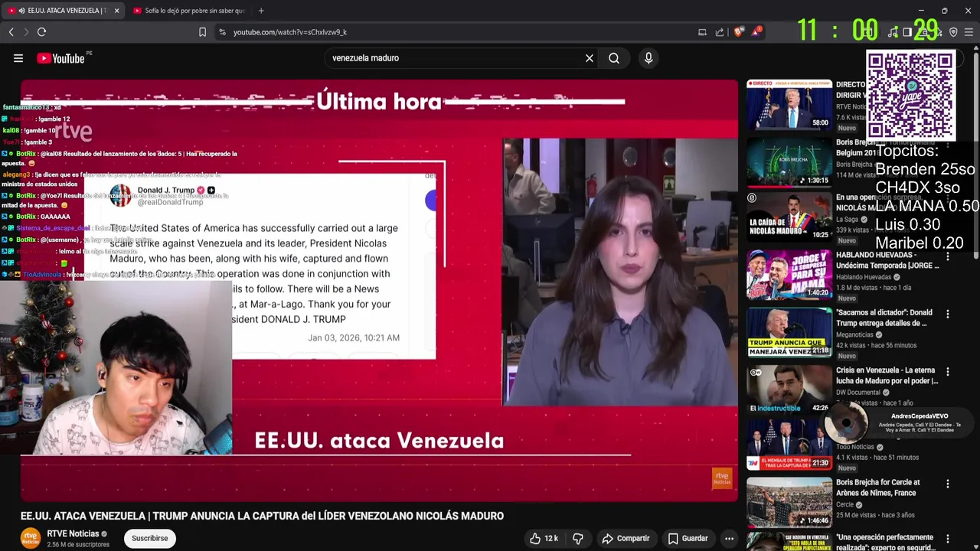The image size is (980, 551).
Task: Click the main video player area
Action: [x=379, y=291]
